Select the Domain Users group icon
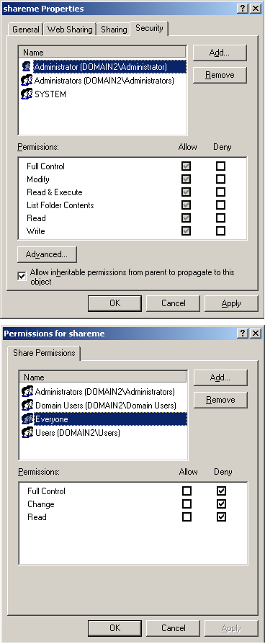 [27, 406]
